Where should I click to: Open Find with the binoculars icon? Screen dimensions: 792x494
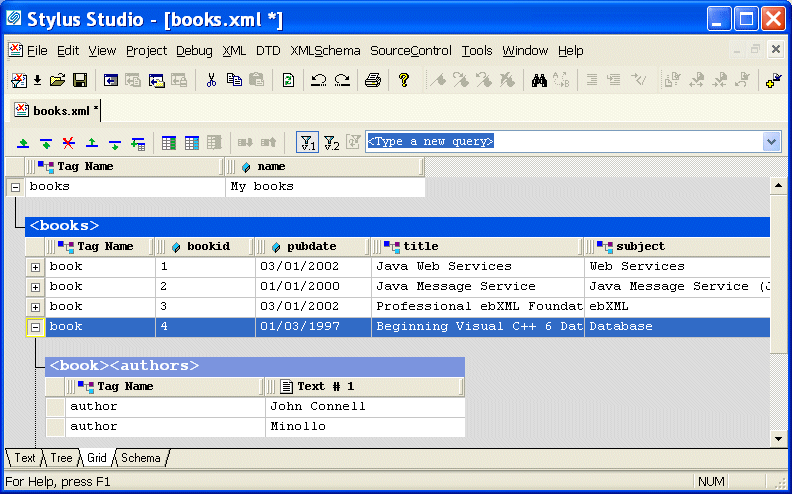coord(538,81)
